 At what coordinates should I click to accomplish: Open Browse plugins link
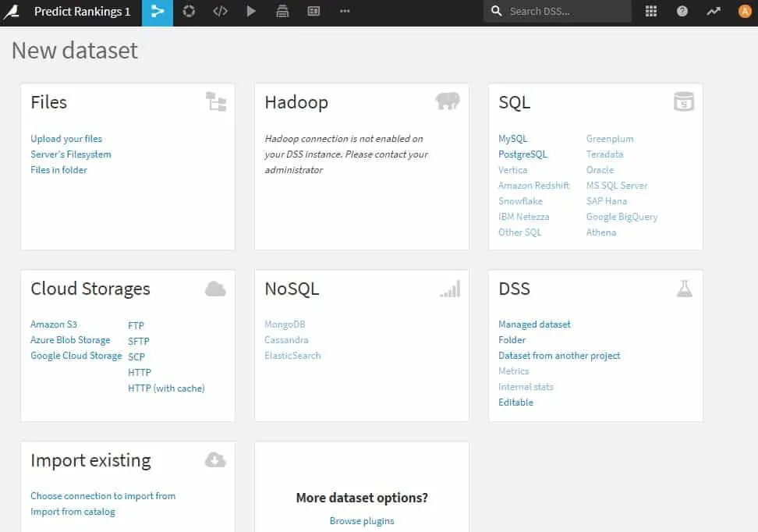362,521
